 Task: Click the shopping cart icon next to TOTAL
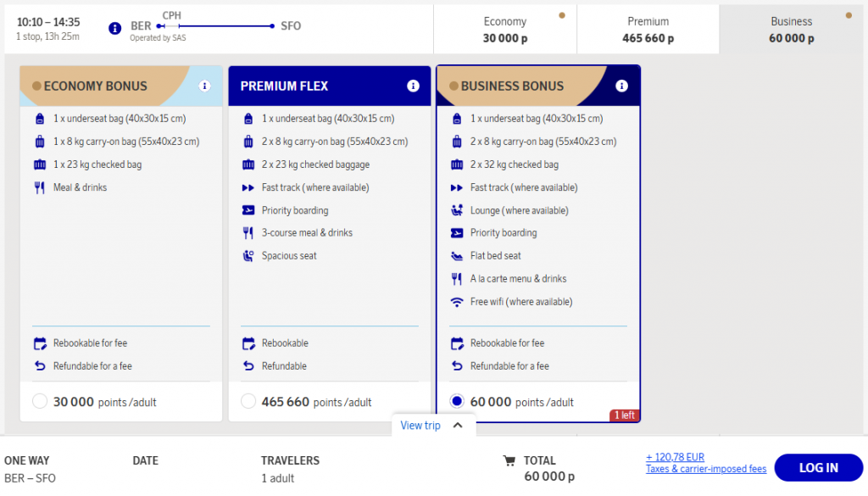point(509,460)
